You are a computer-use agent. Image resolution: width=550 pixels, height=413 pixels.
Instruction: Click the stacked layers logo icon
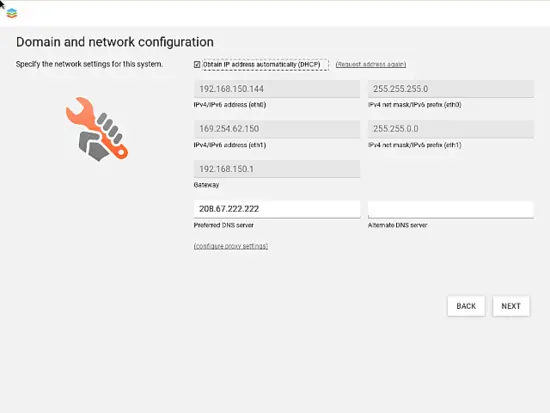pyautogui.click(x=12, y=13)
